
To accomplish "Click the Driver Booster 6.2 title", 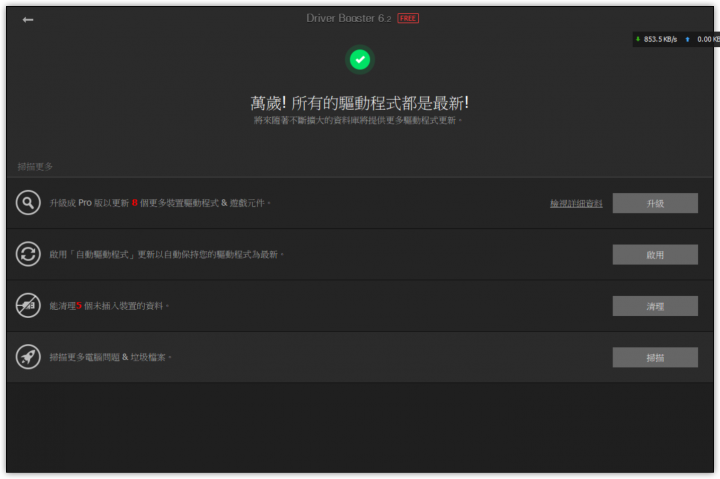I will [x=349, y=18].
